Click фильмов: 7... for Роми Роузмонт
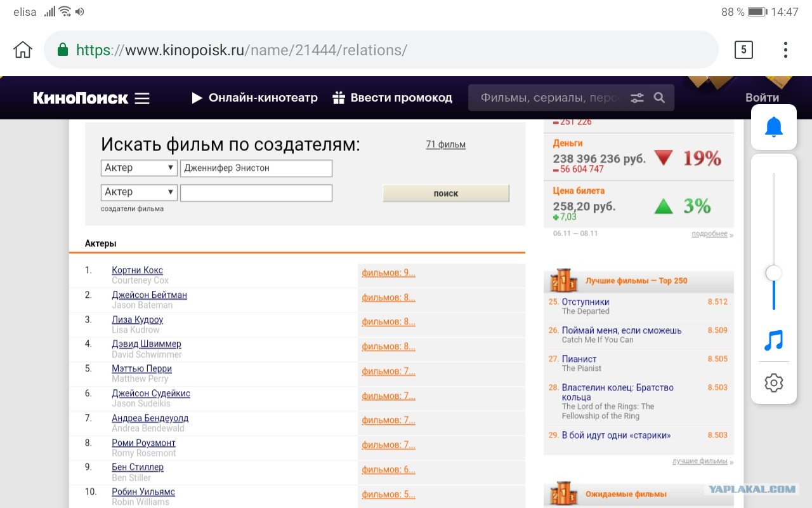Viewport: 812px width, 508px height. point(388,445)
